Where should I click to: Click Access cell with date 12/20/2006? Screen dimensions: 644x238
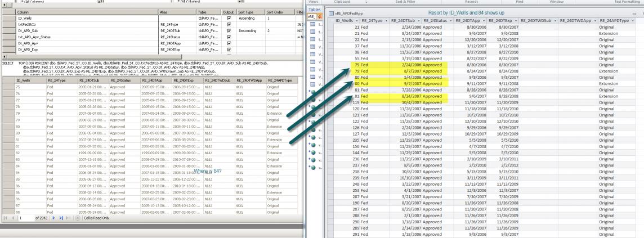(469, 40)
